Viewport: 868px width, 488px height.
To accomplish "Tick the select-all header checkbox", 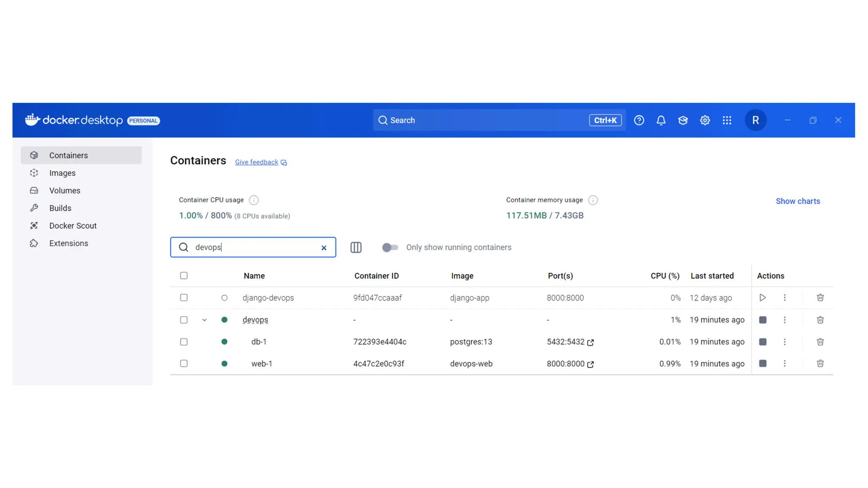I will tap(184, 276).
